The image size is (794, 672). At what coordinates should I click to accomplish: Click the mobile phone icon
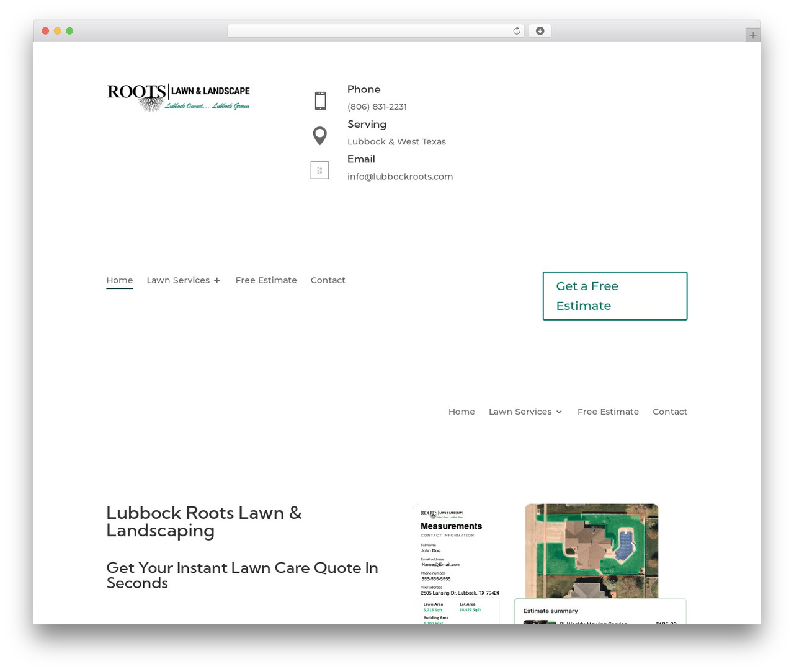tap(320, 100)
